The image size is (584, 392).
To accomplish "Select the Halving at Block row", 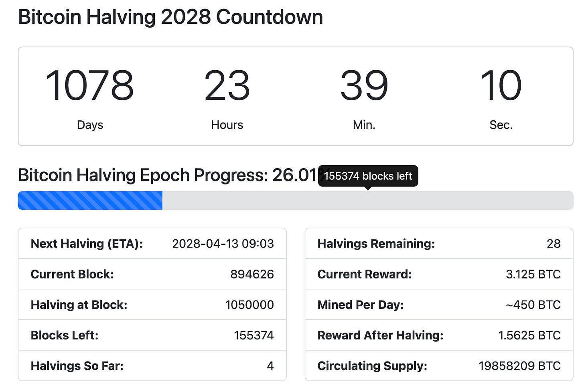I will pos(152,305).
